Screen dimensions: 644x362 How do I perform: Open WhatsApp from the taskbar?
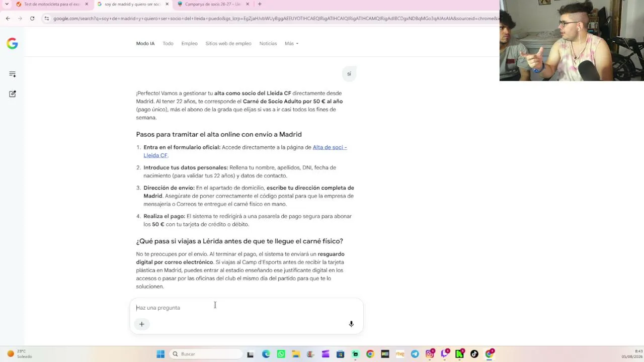pyautogui.click(x=281, y=354)
